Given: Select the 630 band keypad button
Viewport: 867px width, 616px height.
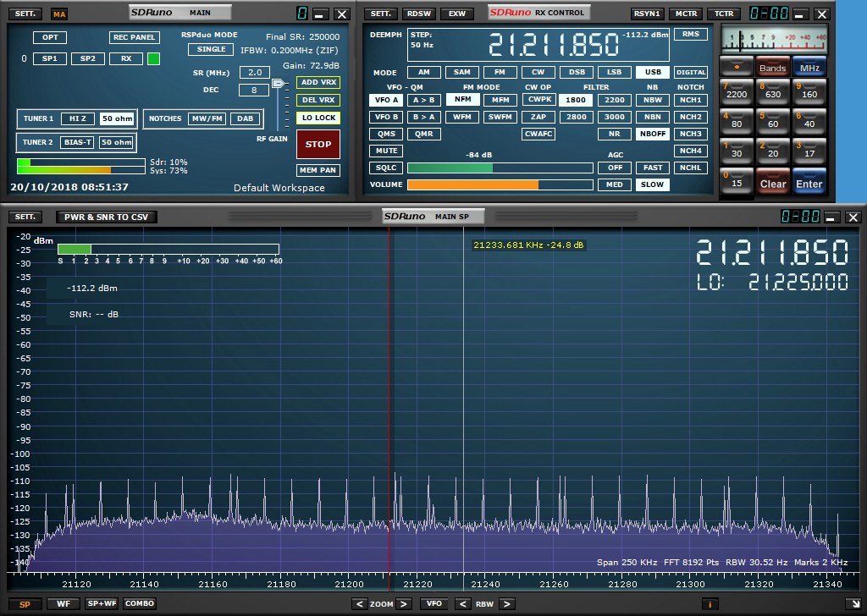Looking at the screenshot, I should [773, 91].
